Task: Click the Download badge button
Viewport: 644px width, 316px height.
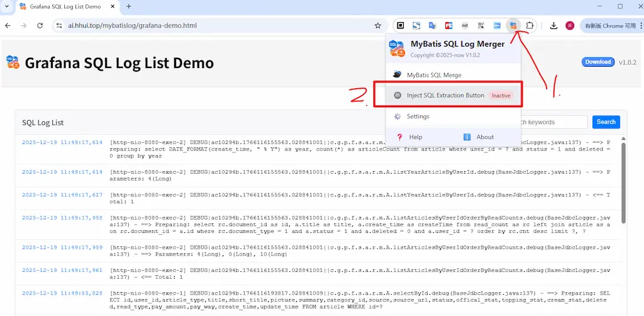Action: [x=597, y=62]
